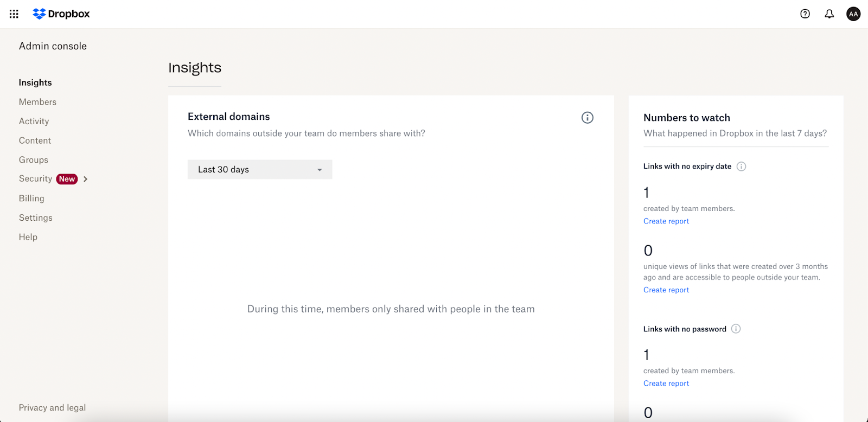Go to Members in sidebar

(x=37, y=102)
